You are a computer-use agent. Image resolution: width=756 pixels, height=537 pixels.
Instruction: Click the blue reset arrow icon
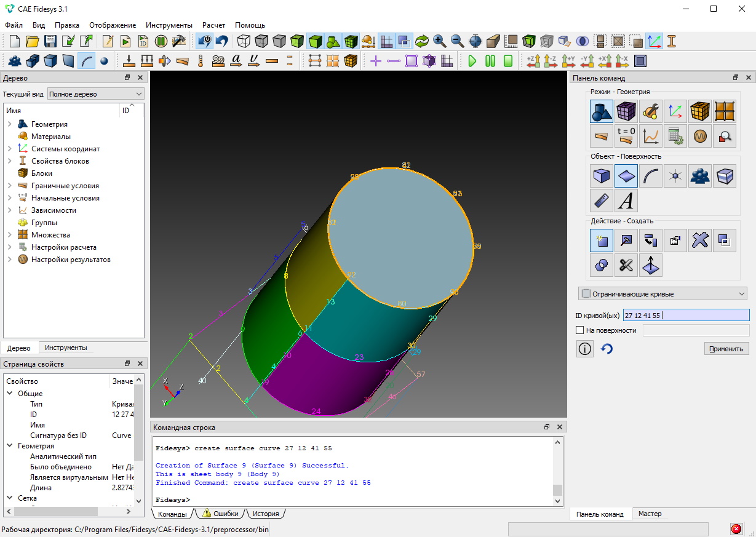(x=607, y=349)
